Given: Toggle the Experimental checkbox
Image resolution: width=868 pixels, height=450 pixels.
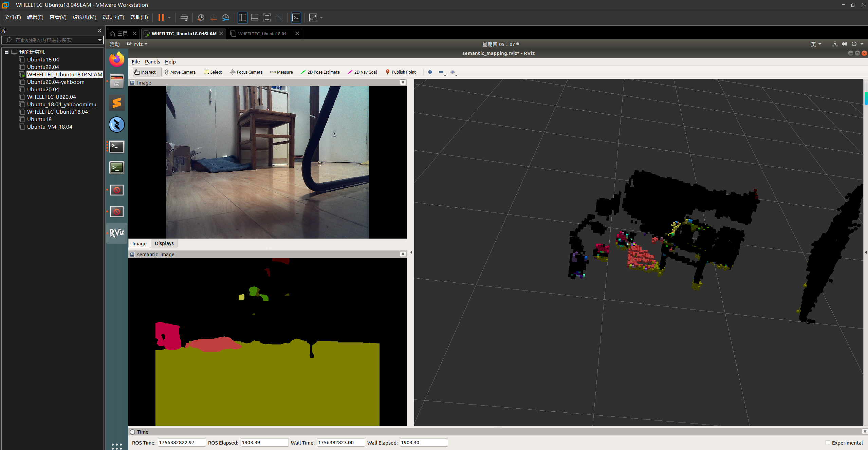Looking at the screenshot, I should tap(828, 443).
